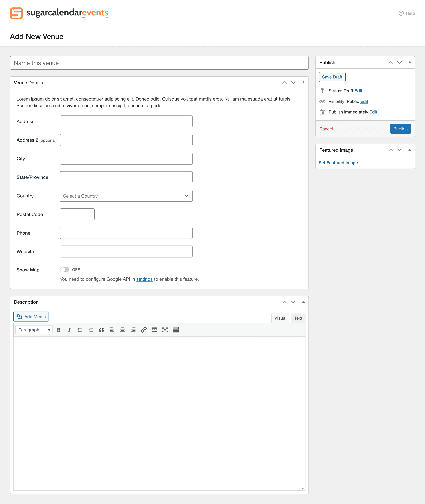
Task: Collapse the Venue Details panel triangle
Action: tap(303, 83)
